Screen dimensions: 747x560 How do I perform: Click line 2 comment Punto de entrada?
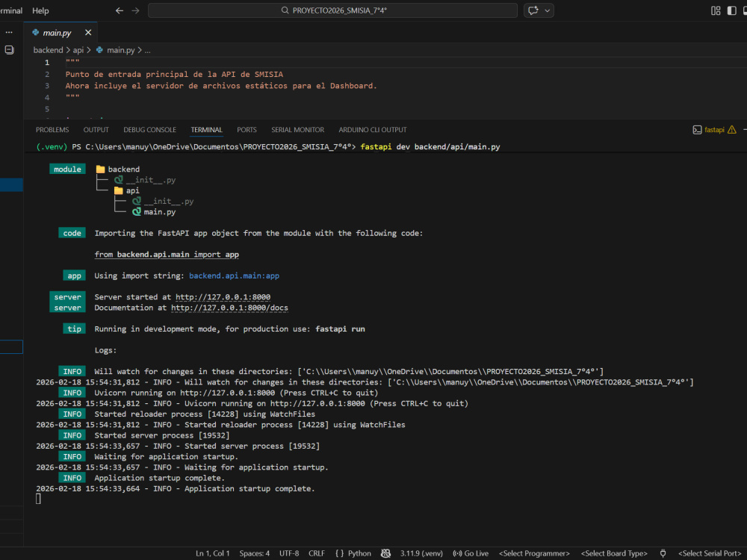[174, 74]
